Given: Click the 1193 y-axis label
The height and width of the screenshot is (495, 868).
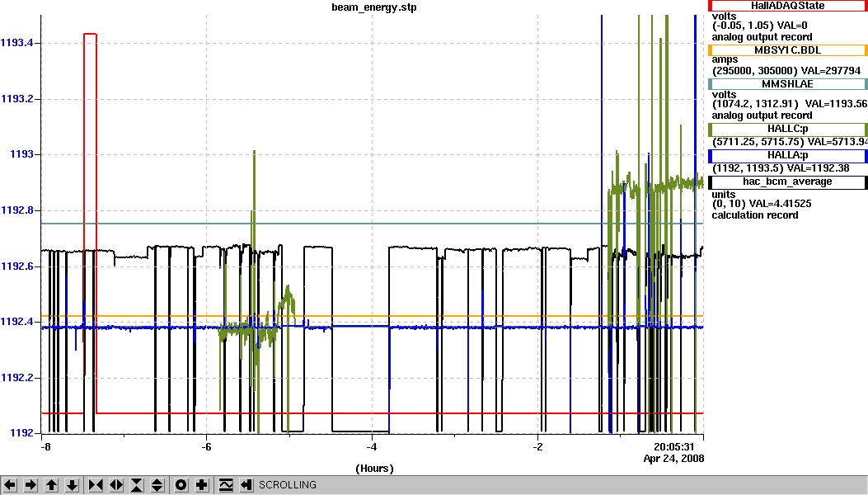Looking at the screenshot, I should coord(21,154).
